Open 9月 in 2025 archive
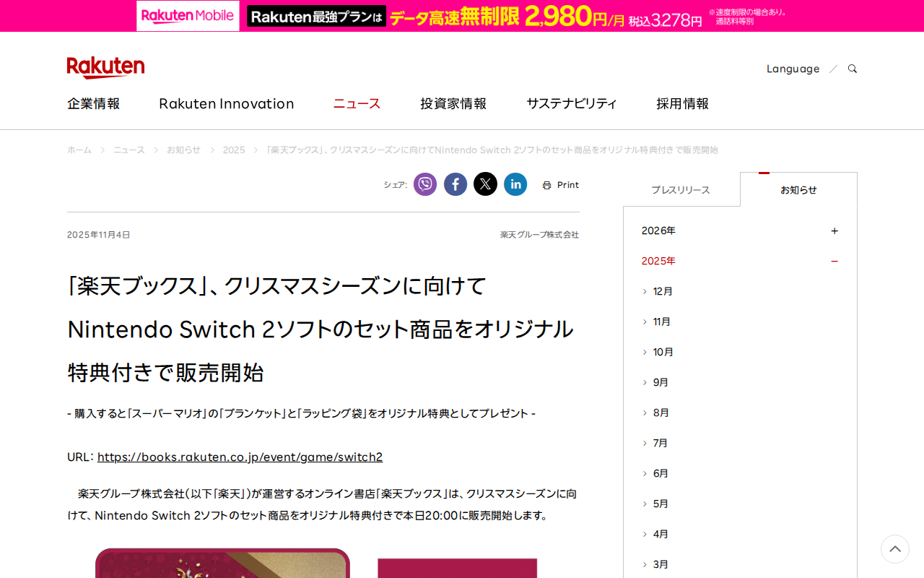Viewport: 924px width, 578px height. point(661,382)
